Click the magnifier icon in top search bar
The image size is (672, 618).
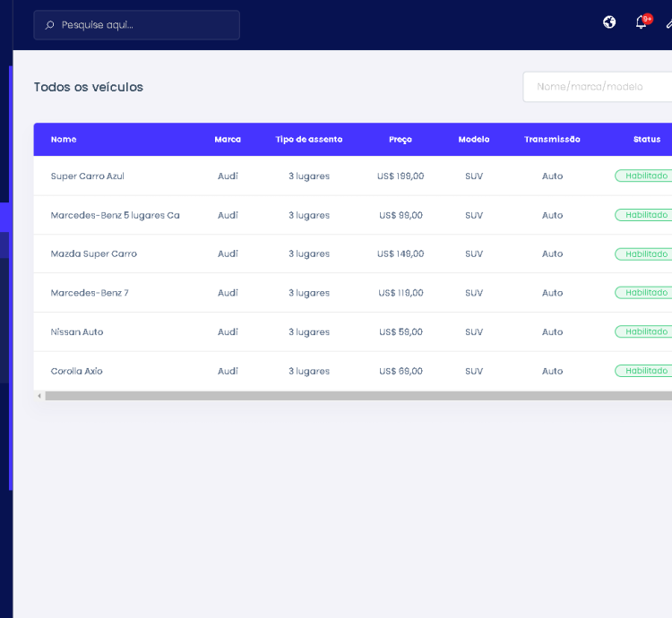click(49, 25)
